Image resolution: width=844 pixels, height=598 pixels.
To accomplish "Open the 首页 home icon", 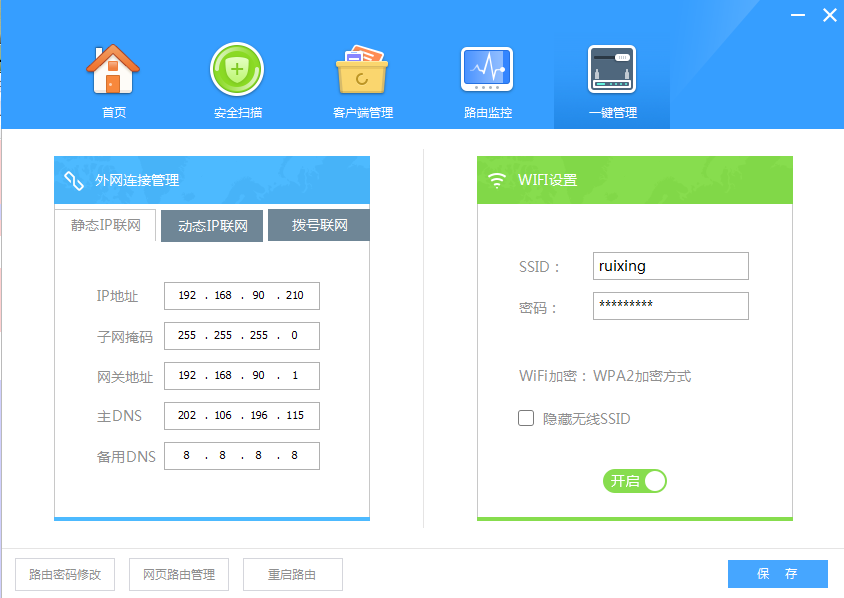I will [x=113, y=70].
